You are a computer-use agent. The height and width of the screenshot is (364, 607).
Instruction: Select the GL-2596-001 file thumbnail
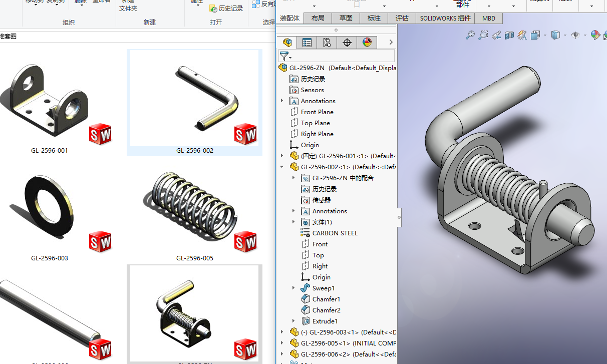pyautogui.click(x=49, y=103)
